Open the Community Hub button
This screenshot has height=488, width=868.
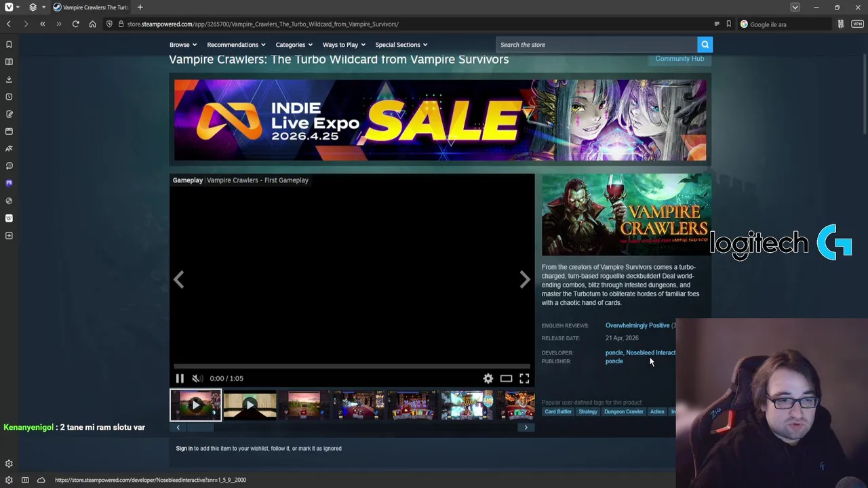click(679, 59)
